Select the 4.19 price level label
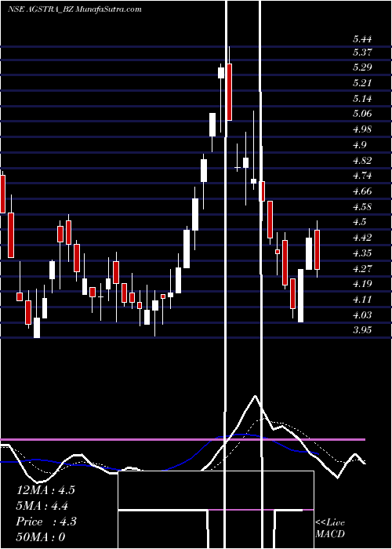The width and height of the screenshot is (392, 549). (x=362, y=284)
